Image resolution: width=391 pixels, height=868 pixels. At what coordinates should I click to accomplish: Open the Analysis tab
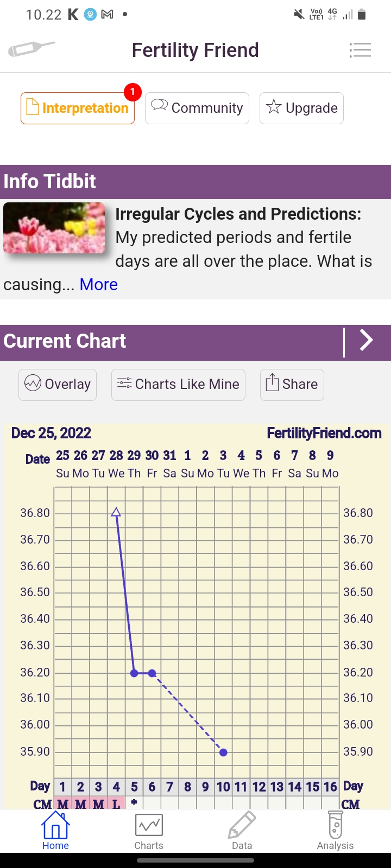point(335,830)
